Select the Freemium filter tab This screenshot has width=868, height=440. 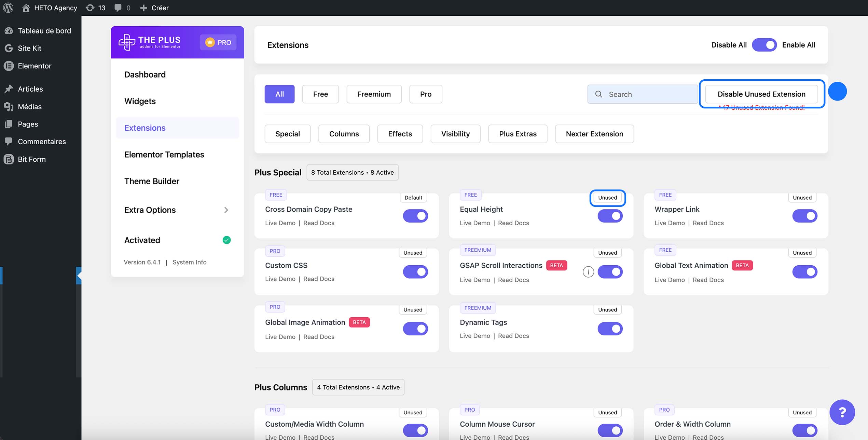374,94
